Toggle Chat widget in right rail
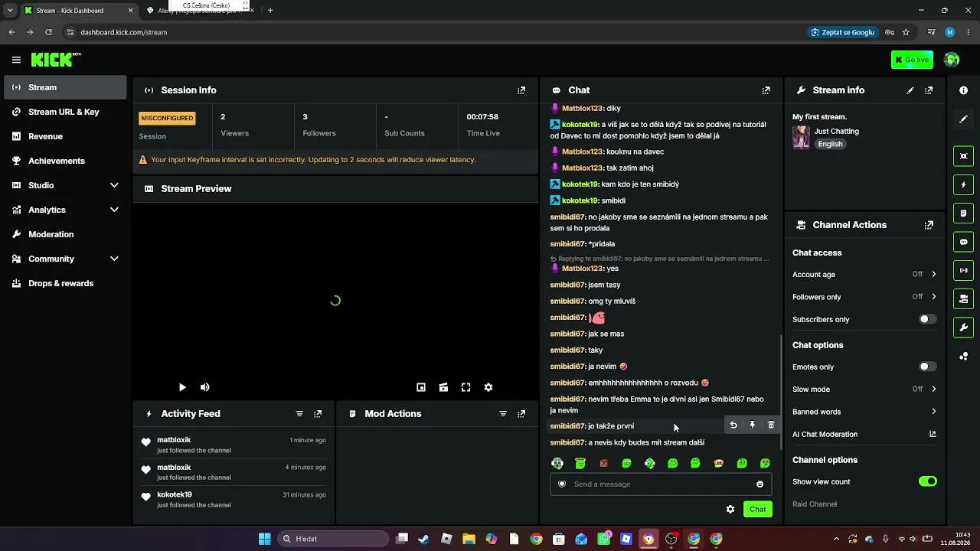 [x=963, y=242]
